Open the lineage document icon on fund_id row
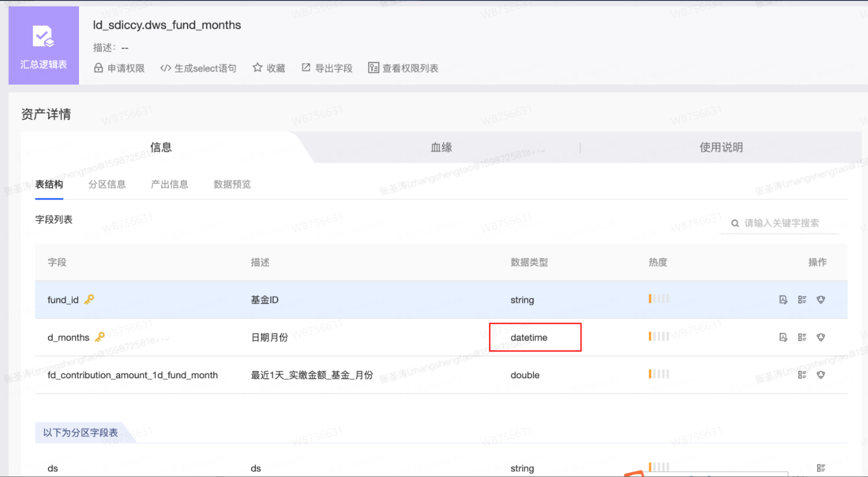This screenshot has width=868, height=477. [783, 300]
